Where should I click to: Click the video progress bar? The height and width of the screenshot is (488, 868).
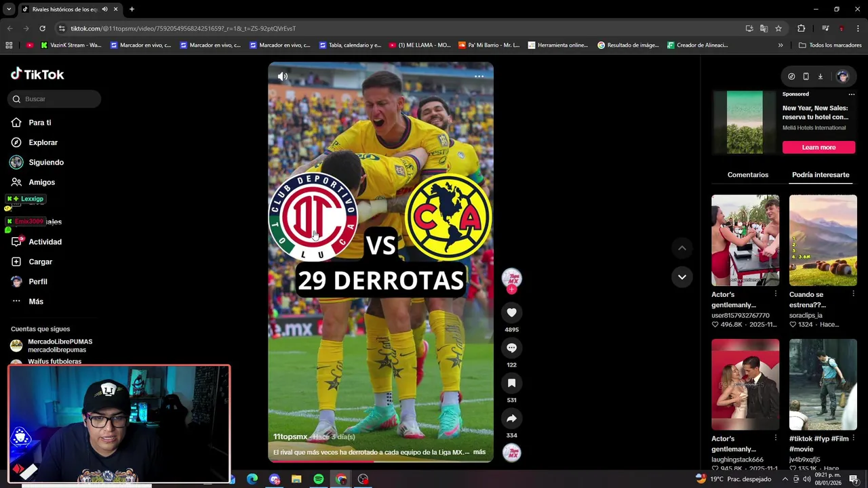tap(380, 462)
